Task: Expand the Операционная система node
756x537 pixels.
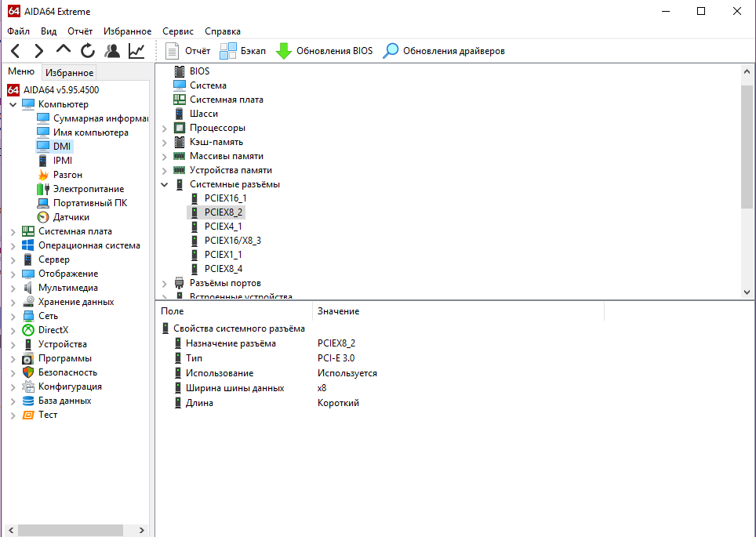Action: point(13,246)
